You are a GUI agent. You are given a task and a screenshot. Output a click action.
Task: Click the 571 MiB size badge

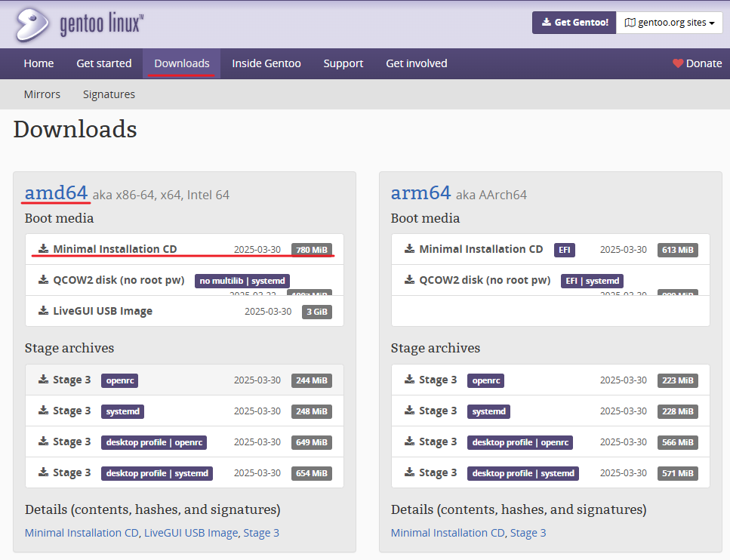point(677,473)
